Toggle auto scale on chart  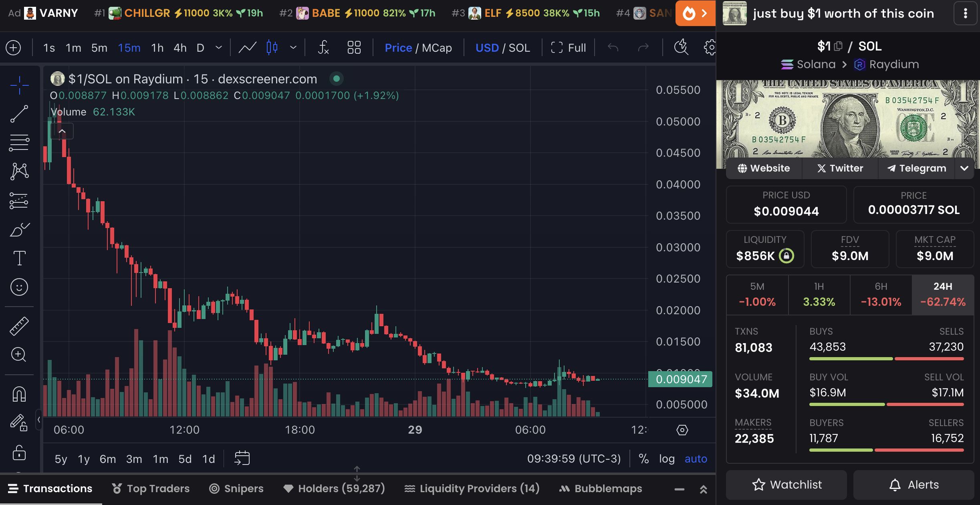tap(696, 459)
